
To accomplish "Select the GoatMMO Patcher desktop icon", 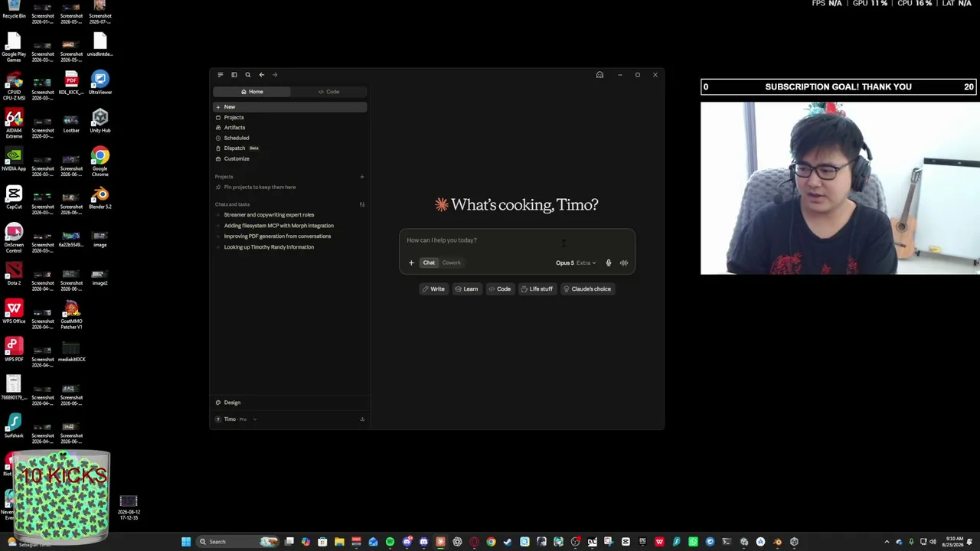I will (x=71, y=315).
